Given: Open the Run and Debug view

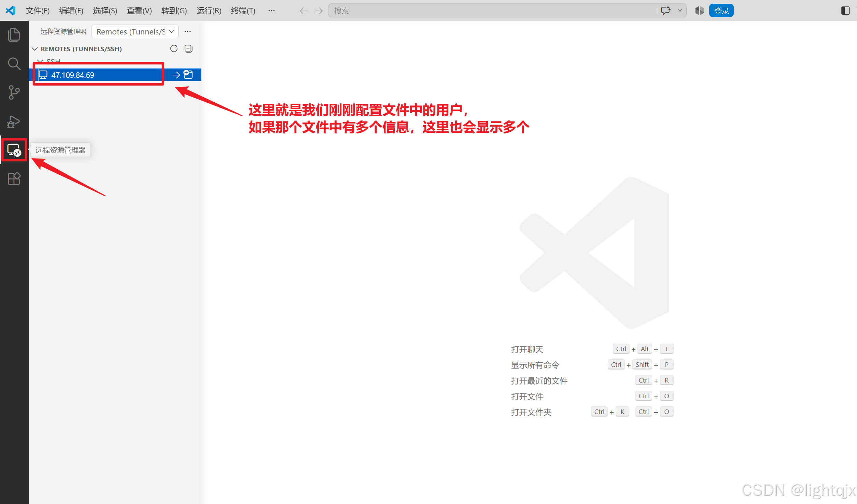Looking at the screenshot, I should pyautogui.click(x=14, y=121).
